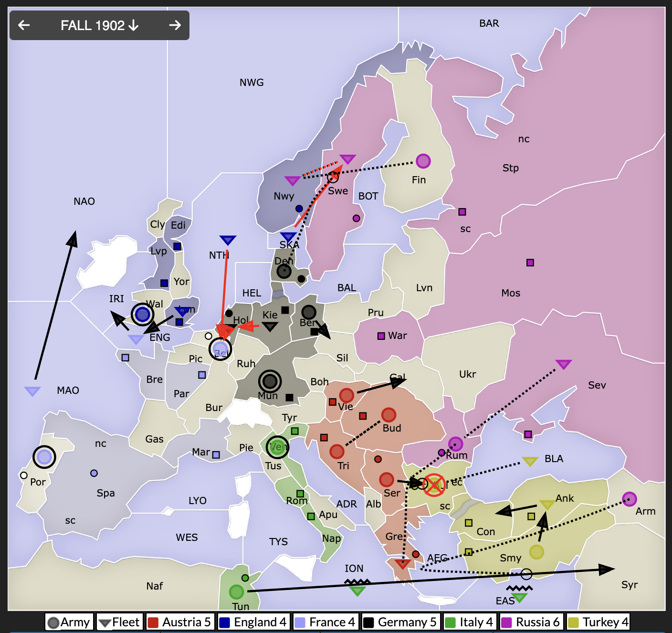Go to next phase with right arrow
The width and height of the screenshot is (672, 633).
[x=175, y=25]
